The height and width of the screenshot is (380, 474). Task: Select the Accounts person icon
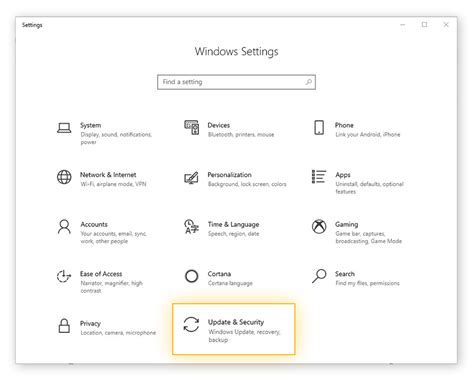coord(64,227)
